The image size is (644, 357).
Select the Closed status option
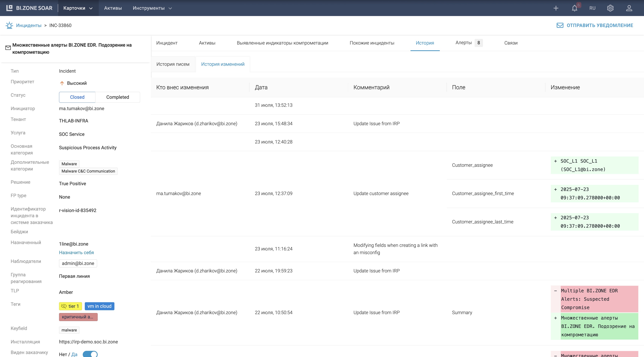pos(77,97)
